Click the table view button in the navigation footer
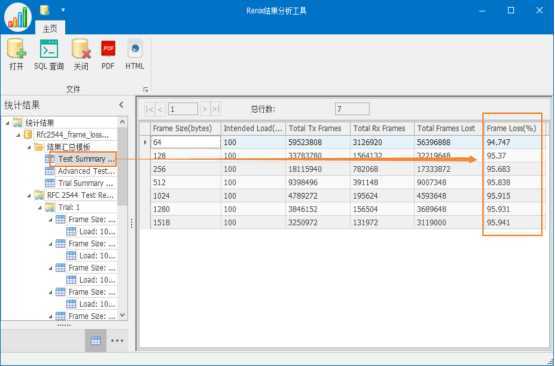Screen dimensions: 555x366 click(96, 341)
